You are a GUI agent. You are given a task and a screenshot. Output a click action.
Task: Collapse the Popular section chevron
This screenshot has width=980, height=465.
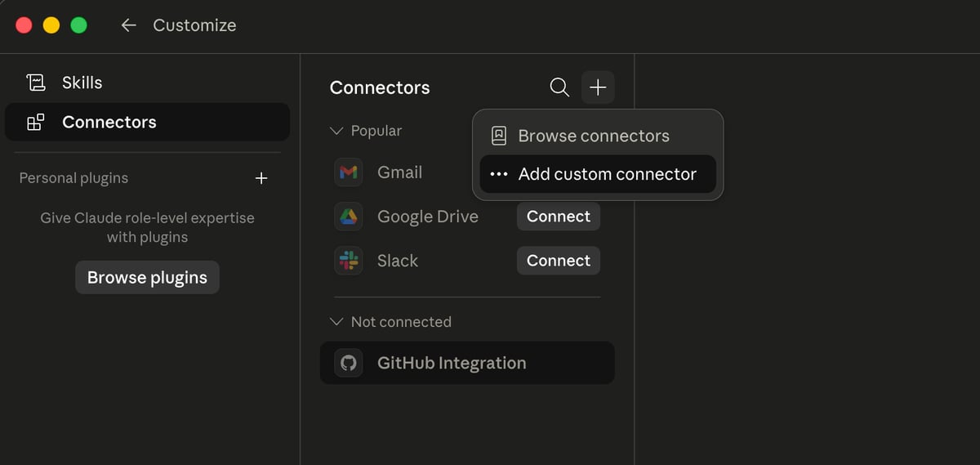coord(336,131)
